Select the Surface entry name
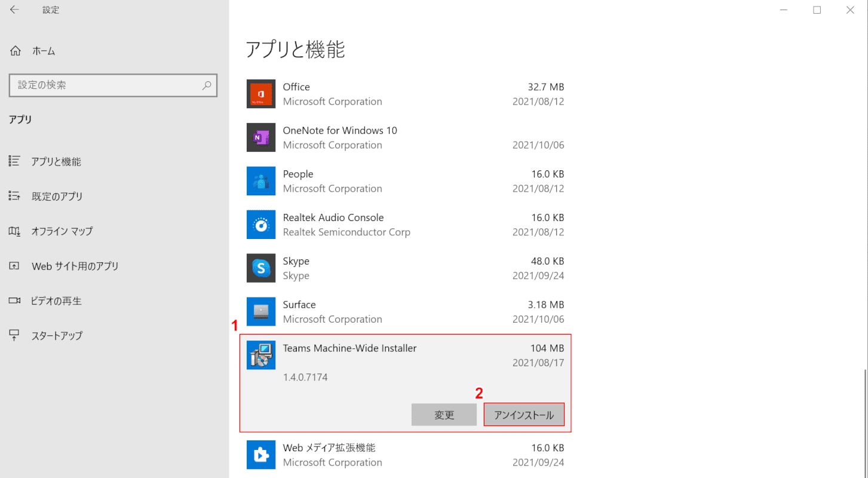This screenshot has height=478, width=868. [x=299, y=305]
